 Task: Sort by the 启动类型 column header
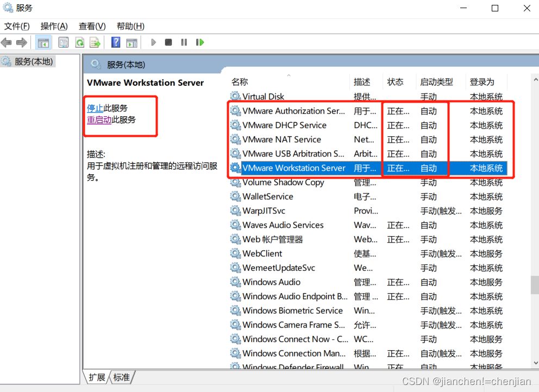pos(436,82)
